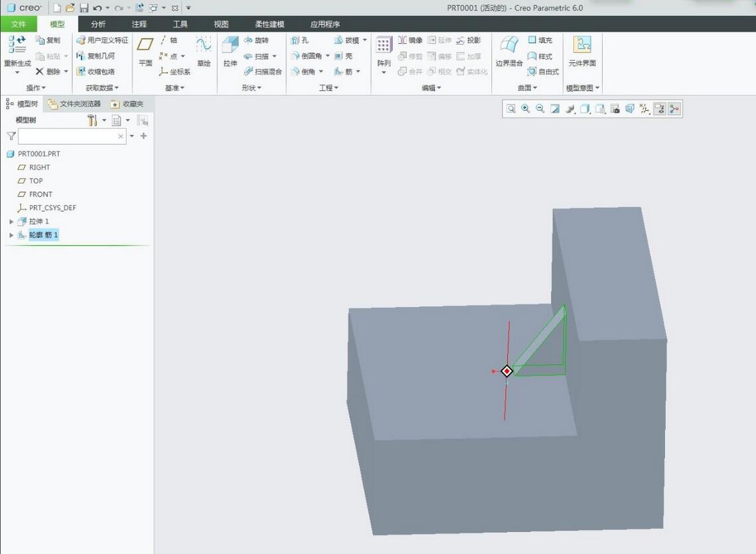
Task: Open datum display filters in graphics toolbar
Action: [644, 108]
